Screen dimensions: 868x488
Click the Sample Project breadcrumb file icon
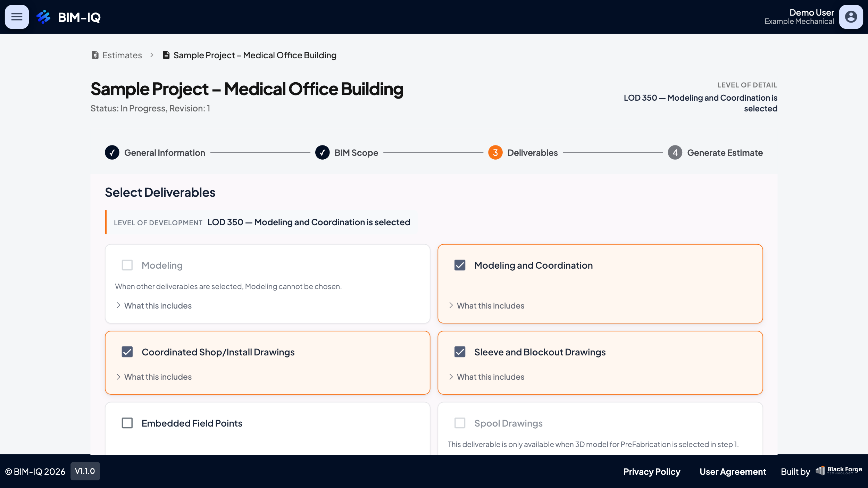pos(166,55)
